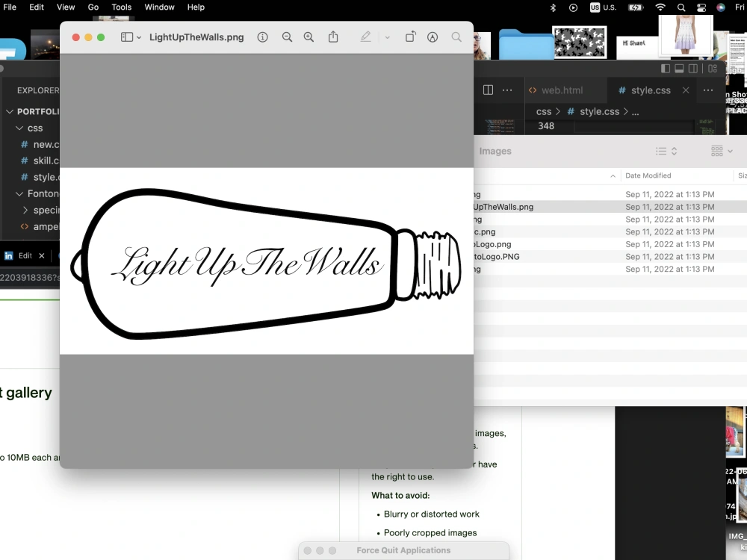Click the Now Playing menu bar icon
The height and width of the screenshot is (560, 747).
coord(573,7)
